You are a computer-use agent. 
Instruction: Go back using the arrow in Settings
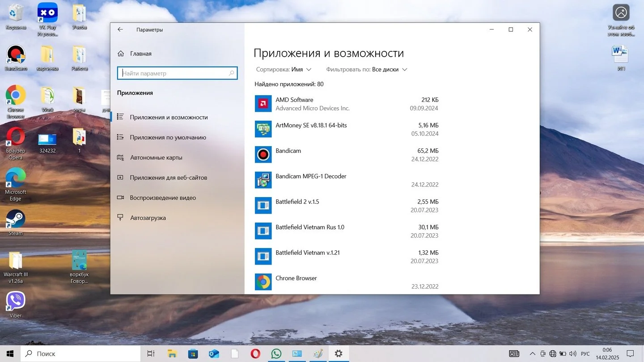[120, 29]
